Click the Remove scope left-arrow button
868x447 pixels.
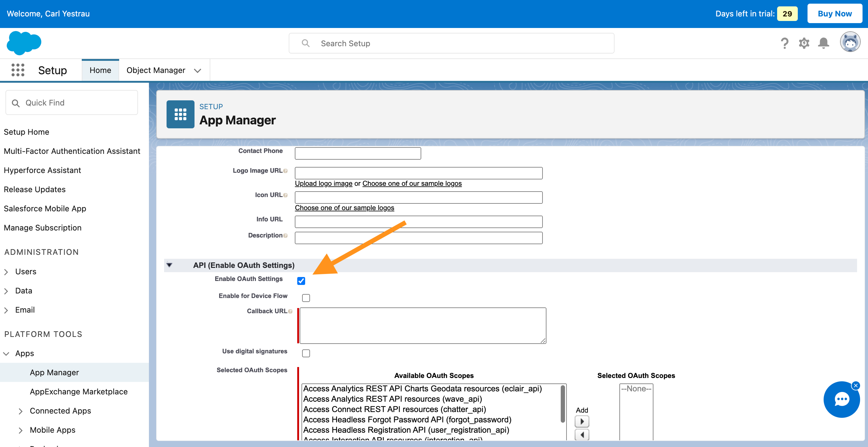point(582,435)
